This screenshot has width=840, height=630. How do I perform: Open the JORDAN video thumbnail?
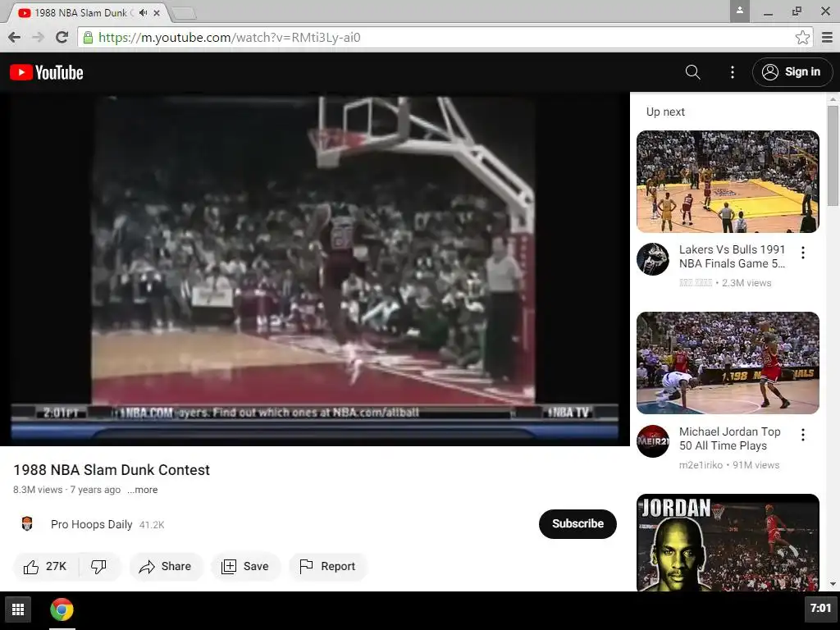[x=728, y=542]
